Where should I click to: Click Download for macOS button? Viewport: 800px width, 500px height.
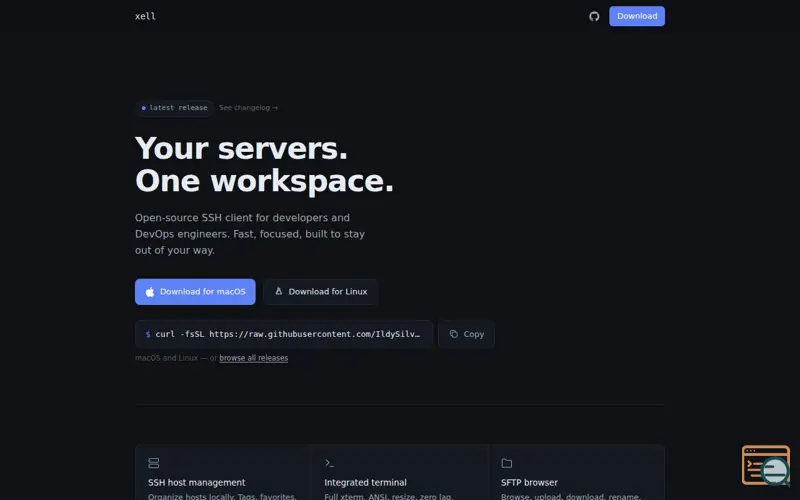pos(195,292)
